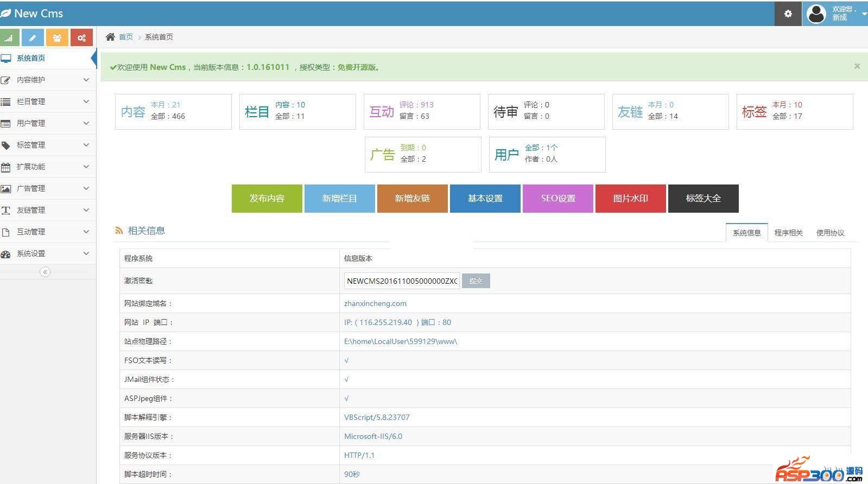The width and height of the screenshot is (868, 484).
Task: Click the 基本设置 blue button
Action: pos(485,199)
